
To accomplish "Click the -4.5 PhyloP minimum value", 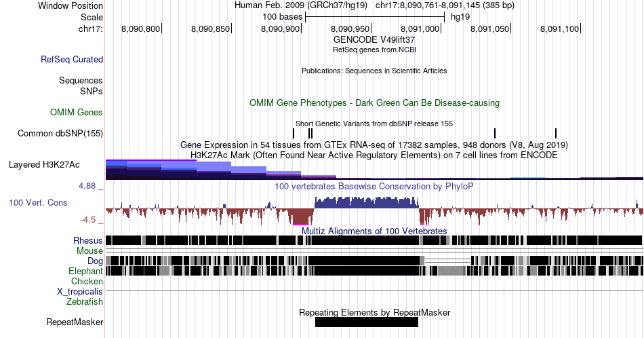I will [x=88, y=220].
